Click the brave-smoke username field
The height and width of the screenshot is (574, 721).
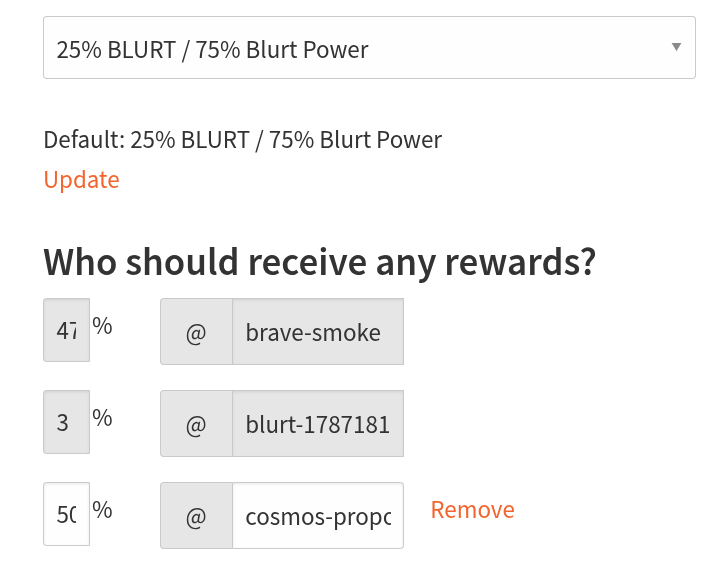[x=317, y=332]
